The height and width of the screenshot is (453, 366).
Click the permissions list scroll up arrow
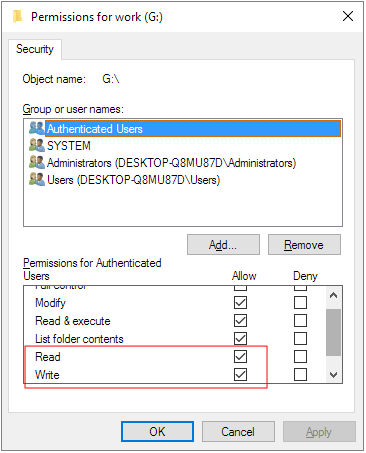tap(333, 295)
